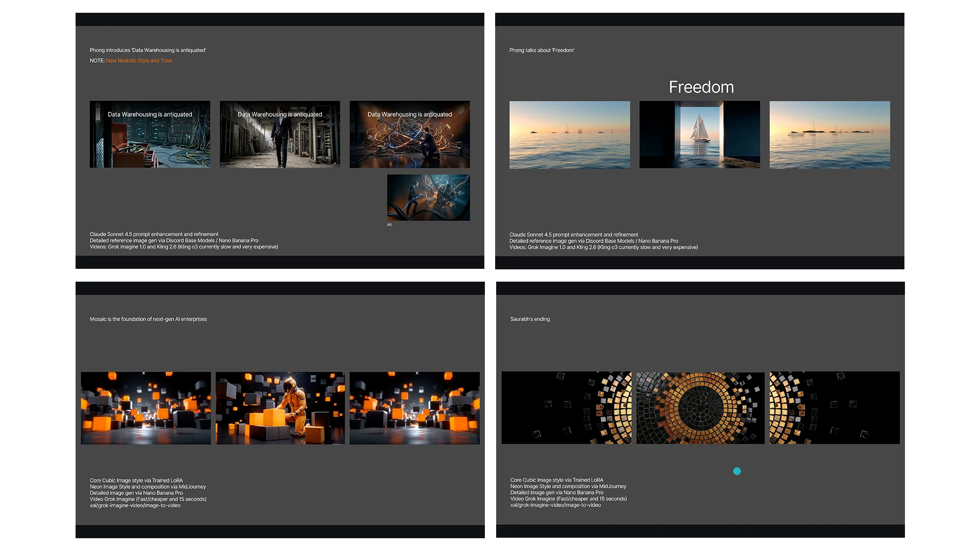Image resolution: width=980 pixels, height=551 pixels.
Task: Select the red toolbox server room image
Action: coord(150,134)
